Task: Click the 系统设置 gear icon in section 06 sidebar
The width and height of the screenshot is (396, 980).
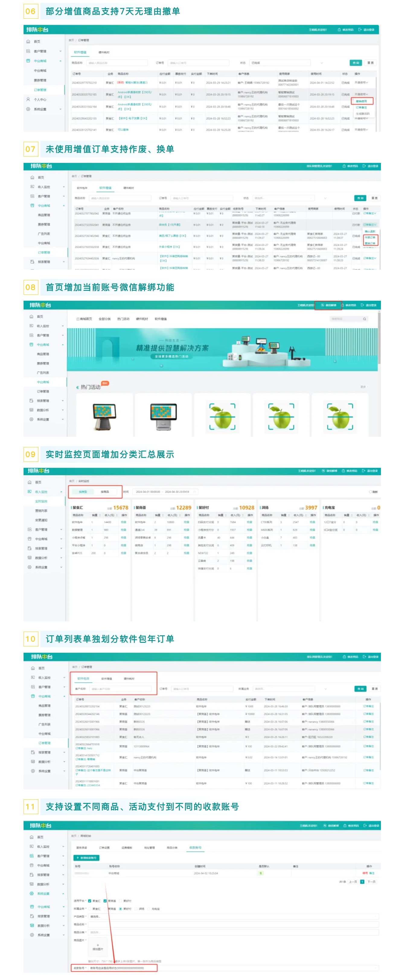Action: point(28,109)
